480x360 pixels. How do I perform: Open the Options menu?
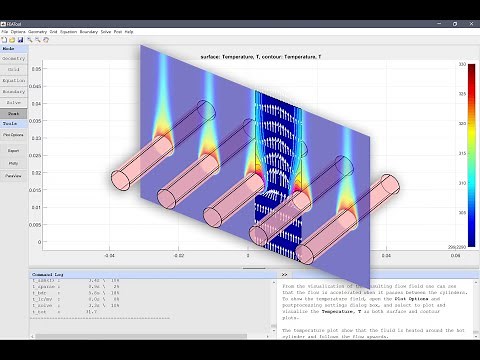pos(18,32)
